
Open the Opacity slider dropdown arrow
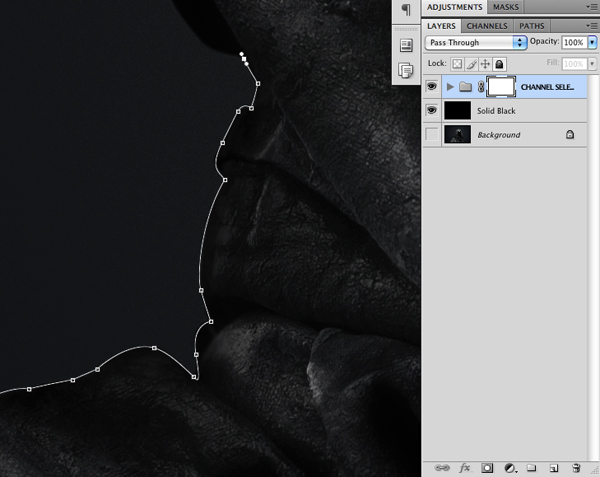[593, 43]
